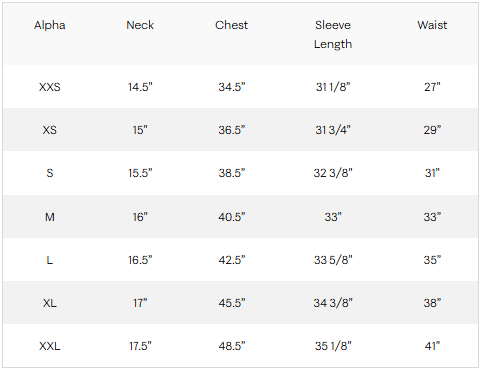Click the 40.5" chest measurement cell
483x370 pixels.
[232, 217]
